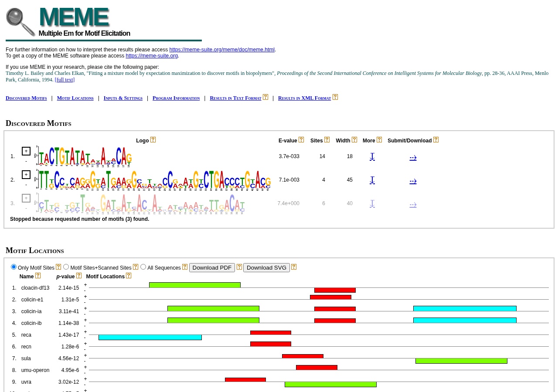This screenshot has height=392, width=558.
Task: Click the sequence logo for motif 1
Action: click(x=83, y=156)
